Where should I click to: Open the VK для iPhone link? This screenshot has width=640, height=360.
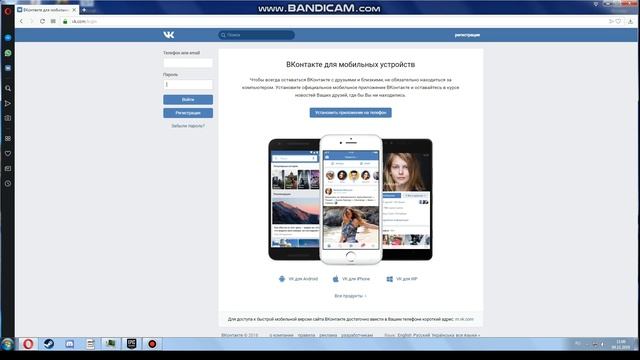click(x=351, y=279)
